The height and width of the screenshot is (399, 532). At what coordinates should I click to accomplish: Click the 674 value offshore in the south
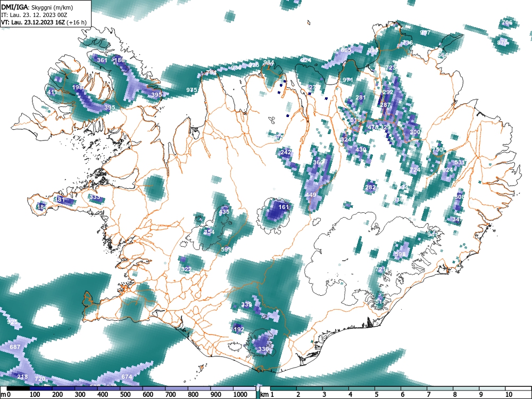click(127, 377)
